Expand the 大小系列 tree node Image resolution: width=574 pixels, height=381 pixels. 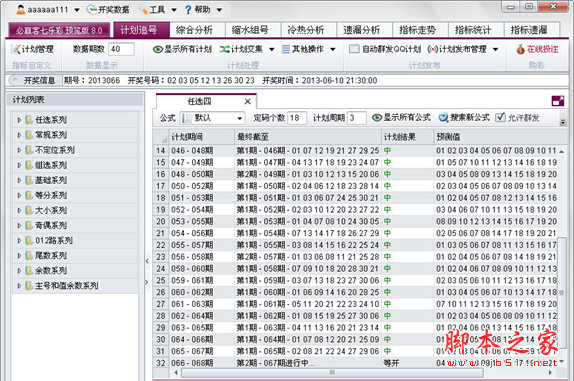(19, 210)
